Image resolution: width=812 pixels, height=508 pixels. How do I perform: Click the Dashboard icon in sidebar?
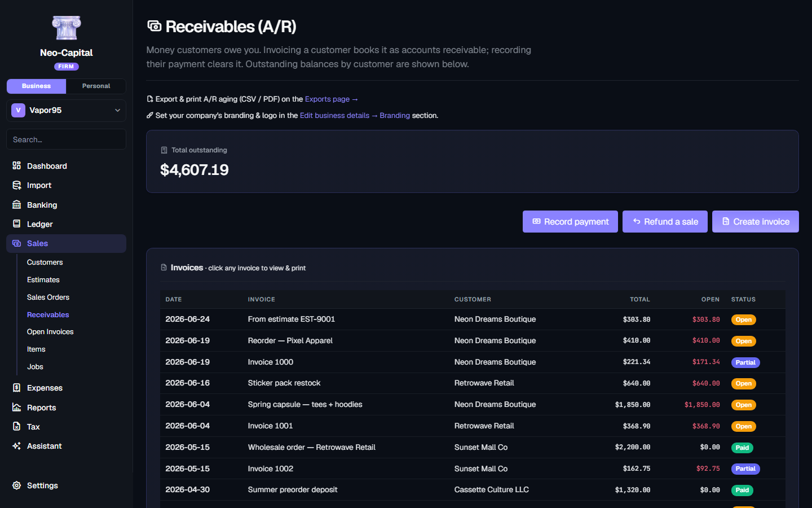pos(17,166)
